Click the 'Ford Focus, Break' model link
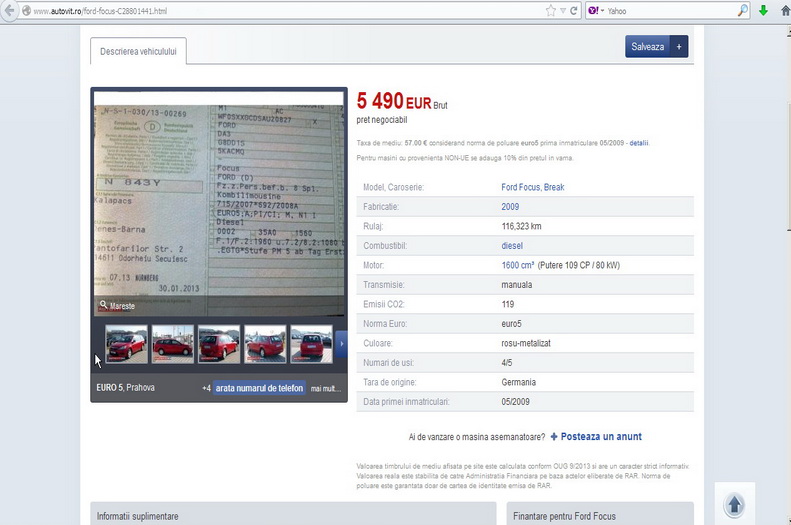Image resolution: width=791 pixels, height=525 pixels. click(x=532, y=187)
